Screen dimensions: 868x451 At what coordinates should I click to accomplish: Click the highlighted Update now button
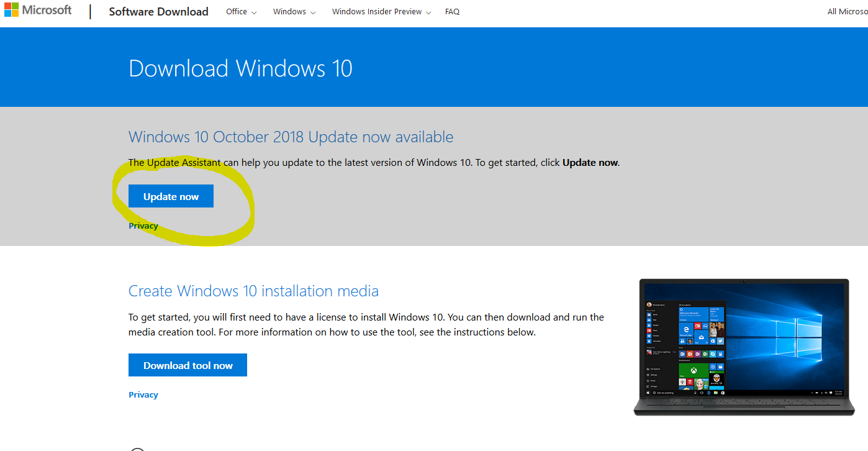click(x=171, y=196)
